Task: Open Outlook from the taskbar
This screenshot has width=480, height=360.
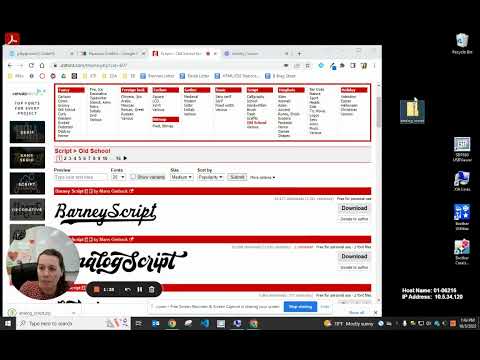Action: tap(156, 323)
